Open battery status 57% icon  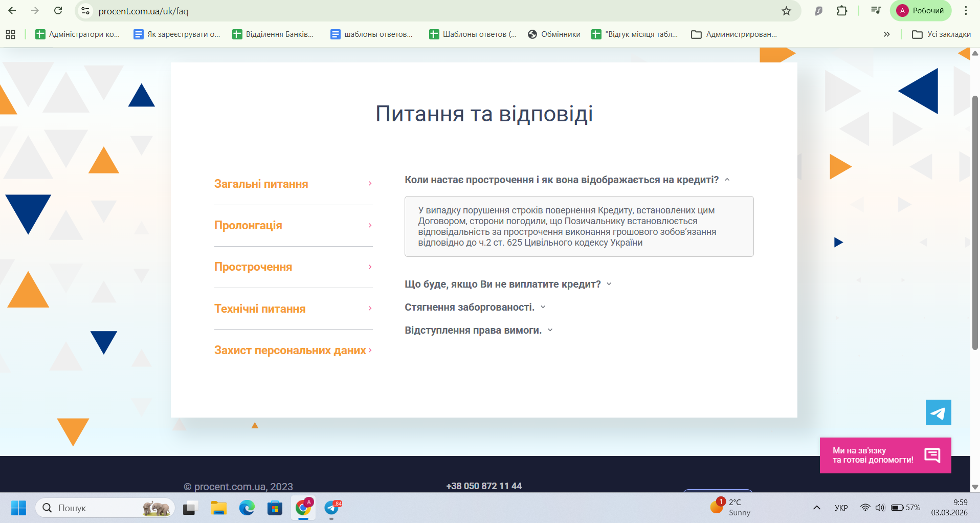tap(905, 508)
